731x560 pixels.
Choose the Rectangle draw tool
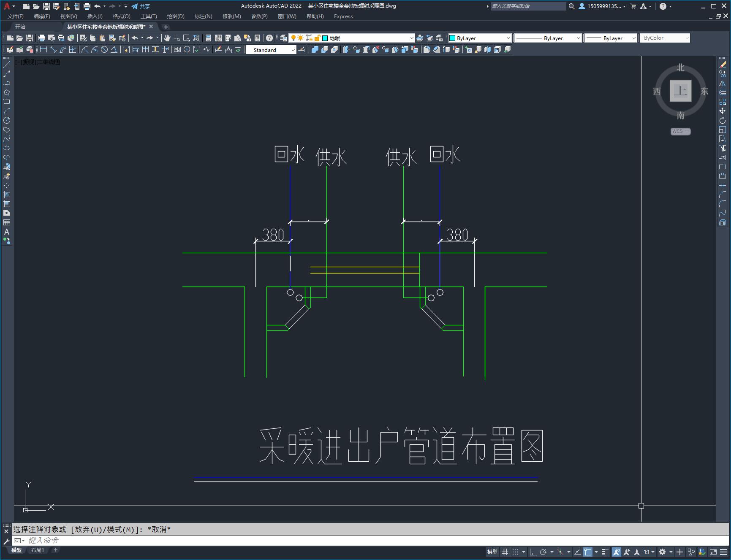(7, 102)
